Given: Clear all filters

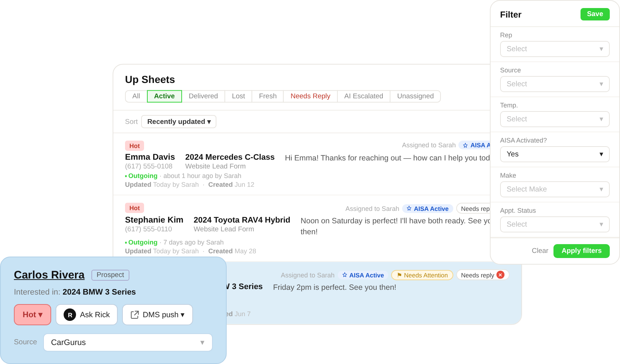Looking at the screenshot, I should click(x=540, y=251).
